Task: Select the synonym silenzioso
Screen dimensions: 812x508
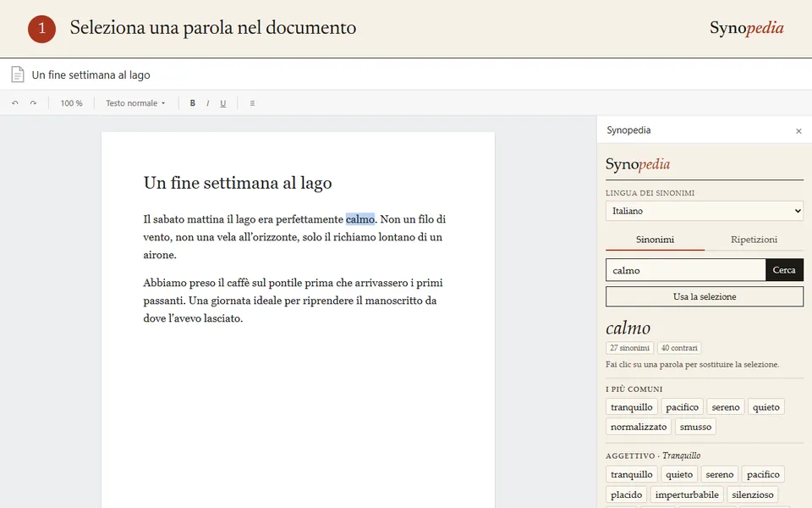Action: 753,494
